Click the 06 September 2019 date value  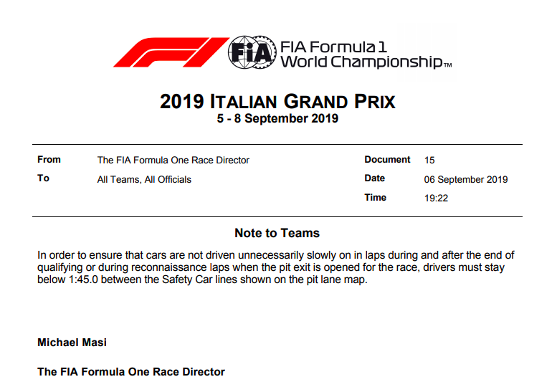tap(466, 179)
